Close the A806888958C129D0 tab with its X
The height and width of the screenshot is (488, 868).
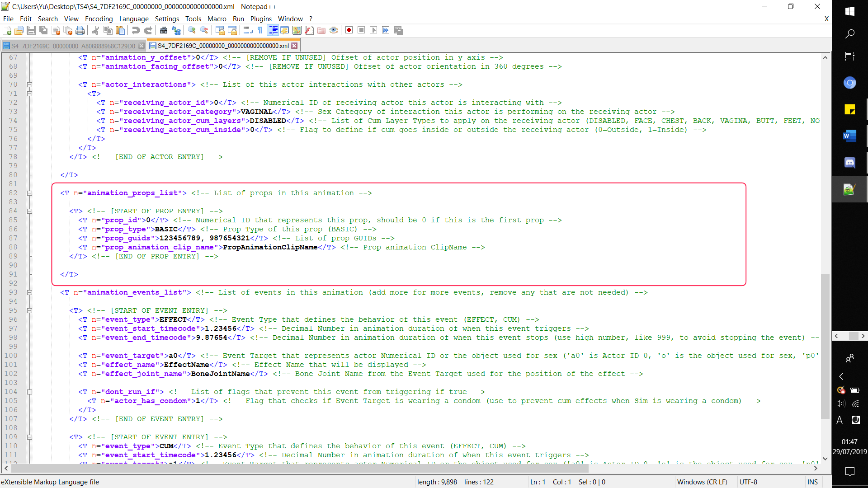[142, 46]
